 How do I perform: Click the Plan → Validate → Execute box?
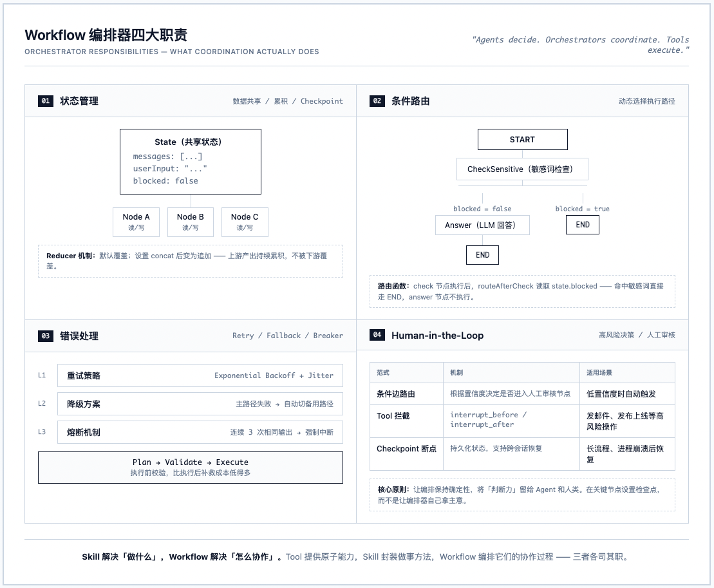191,468
